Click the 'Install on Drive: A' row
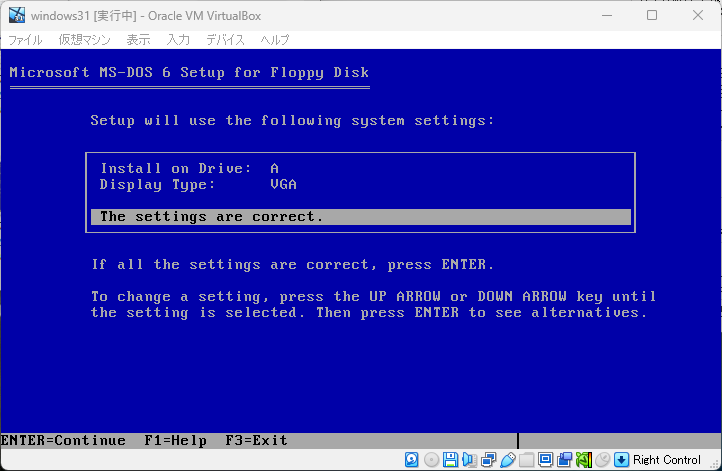 pos(190,169)
